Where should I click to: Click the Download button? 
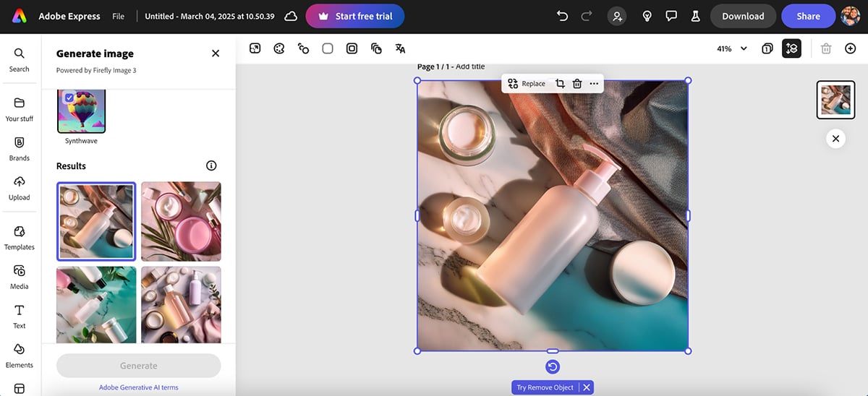pyautogui.click(x=743, y=16)
